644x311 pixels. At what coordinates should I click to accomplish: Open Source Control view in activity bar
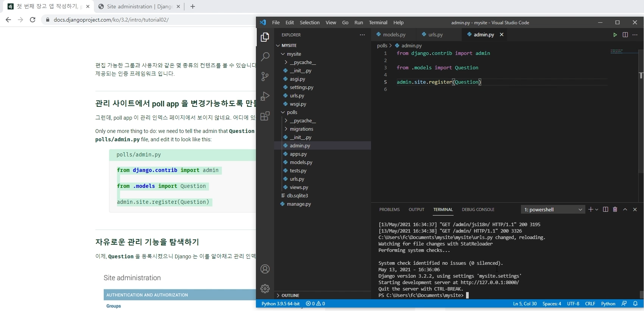coord(265,77)
